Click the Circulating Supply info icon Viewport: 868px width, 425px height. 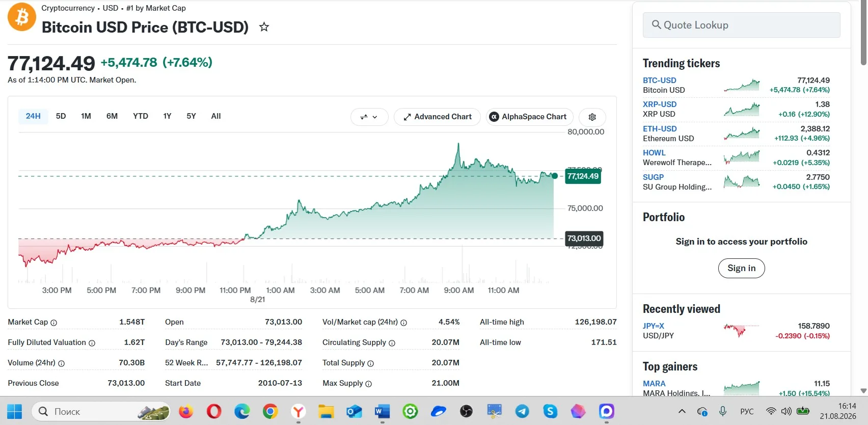[x=392, y=343]
